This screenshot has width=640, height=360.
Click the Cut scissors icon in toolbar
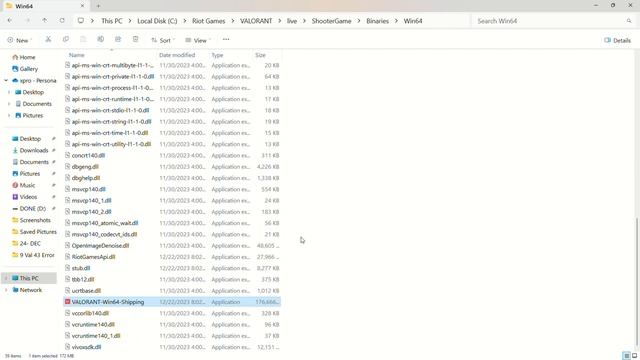48,40
